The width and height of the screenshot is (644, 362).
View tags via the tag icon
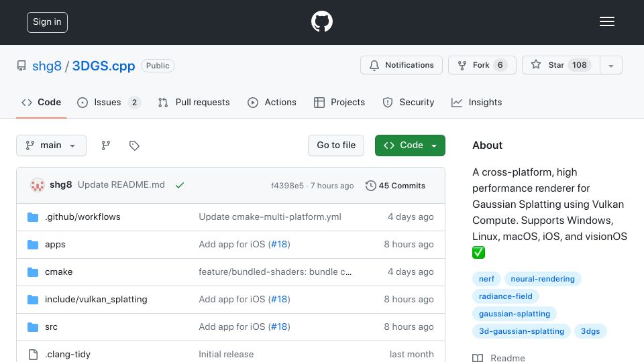[x=134, y=145]
